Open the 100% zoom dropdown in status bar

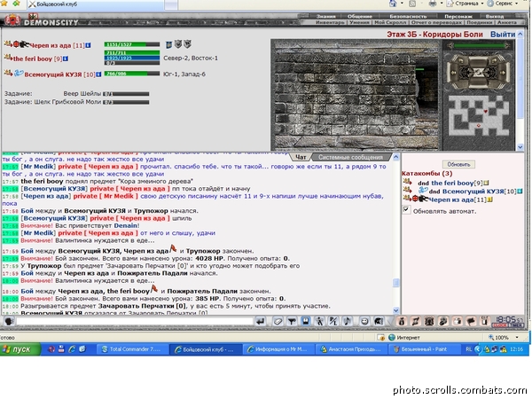click(x=517, y=337)
